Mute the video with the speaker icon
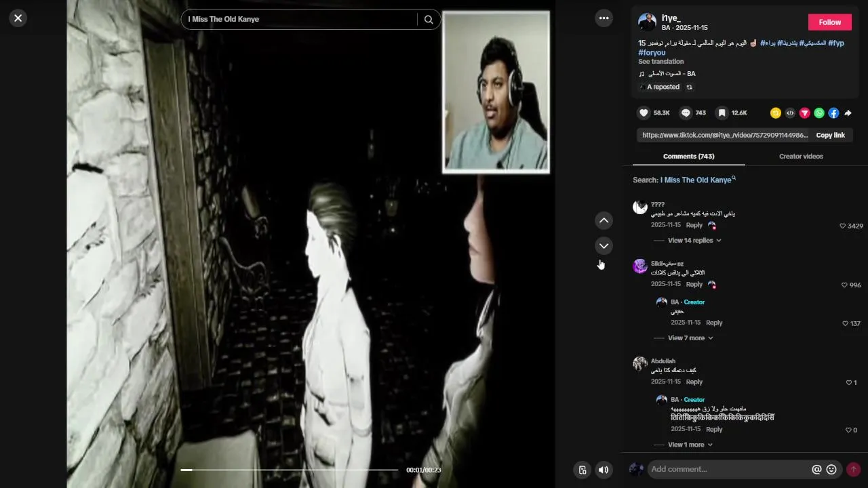 tap(604, 470)
